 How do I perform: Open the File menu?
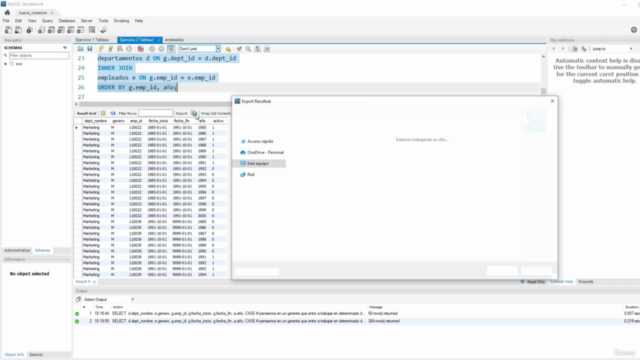[6, 21]
